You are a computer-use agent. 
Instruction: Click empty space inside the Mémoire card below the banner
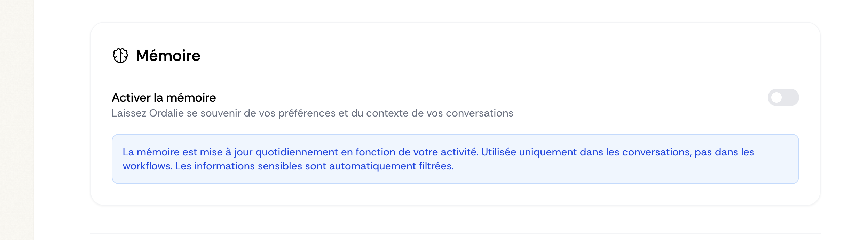(452, 194)
